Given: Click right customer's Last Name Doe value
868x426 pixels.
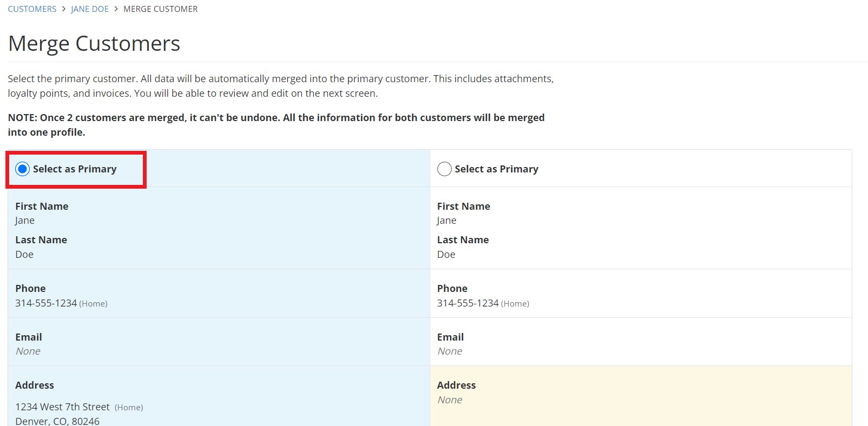Looking at the screenshot, I should (x=446, y=255).
